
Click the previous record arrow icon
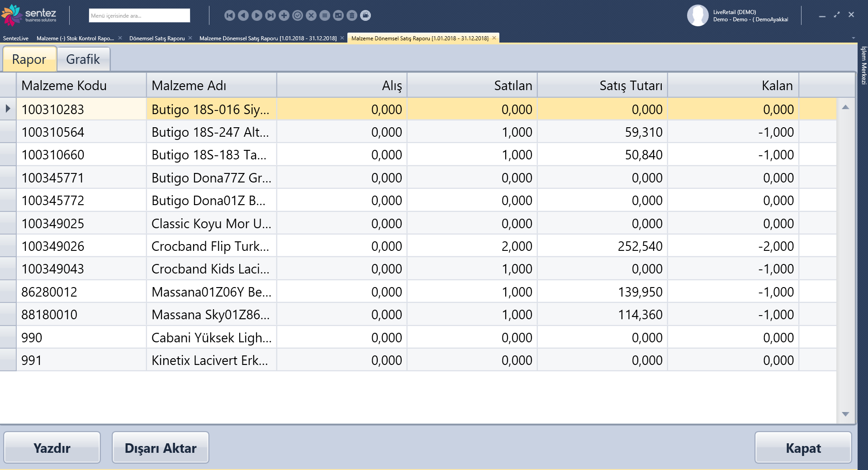point(243,16)
